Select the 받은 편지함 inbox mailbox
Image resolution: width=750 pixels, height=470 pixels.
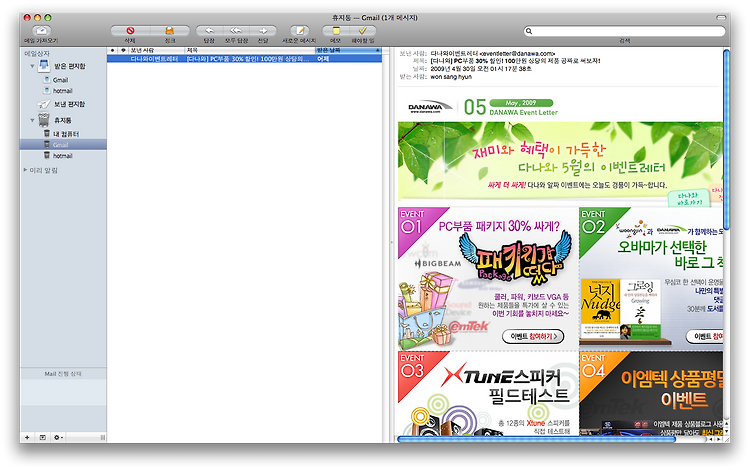[63, 66]
